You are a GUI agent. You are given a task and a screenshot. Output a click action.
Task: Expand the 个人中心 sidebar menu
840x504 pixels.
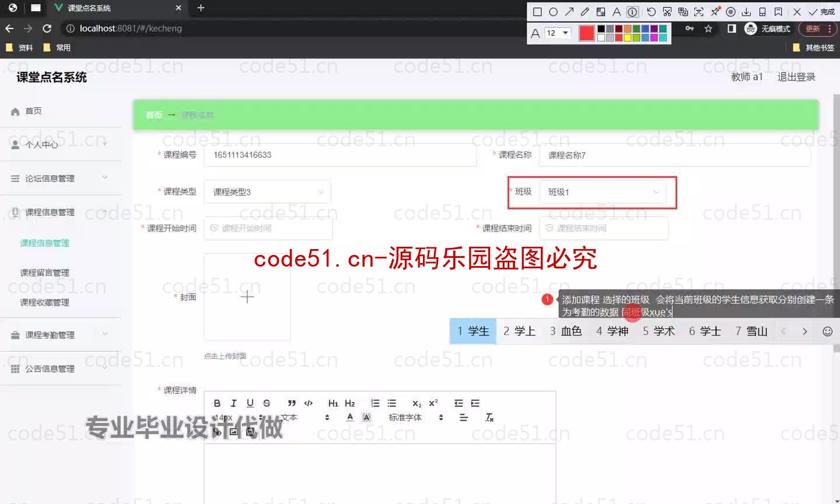pyautogui.click(x=61, y=145)
